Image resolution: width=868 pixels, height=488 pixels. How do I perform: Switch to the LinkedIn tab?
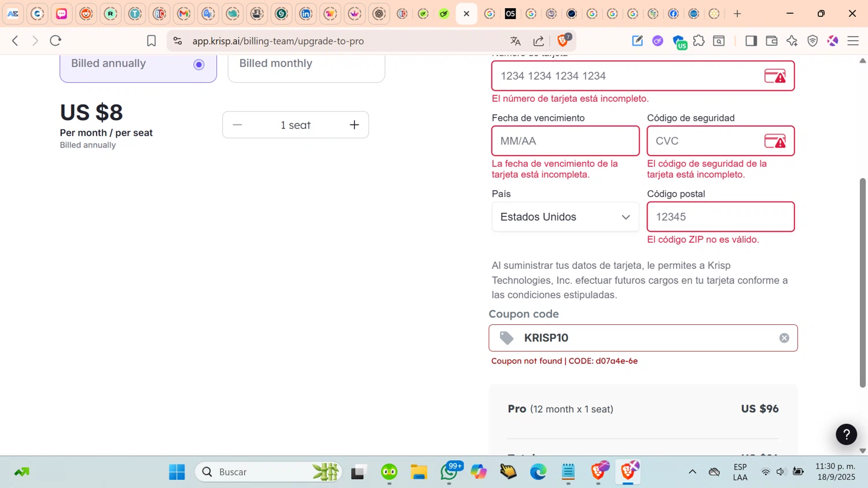(x=306, y=13)
